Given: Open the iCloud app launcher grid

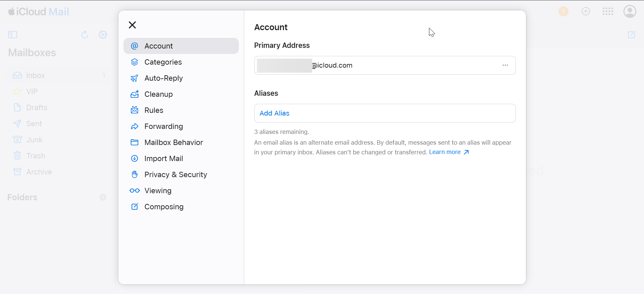Looking at the screenshot, I should 608,11.
